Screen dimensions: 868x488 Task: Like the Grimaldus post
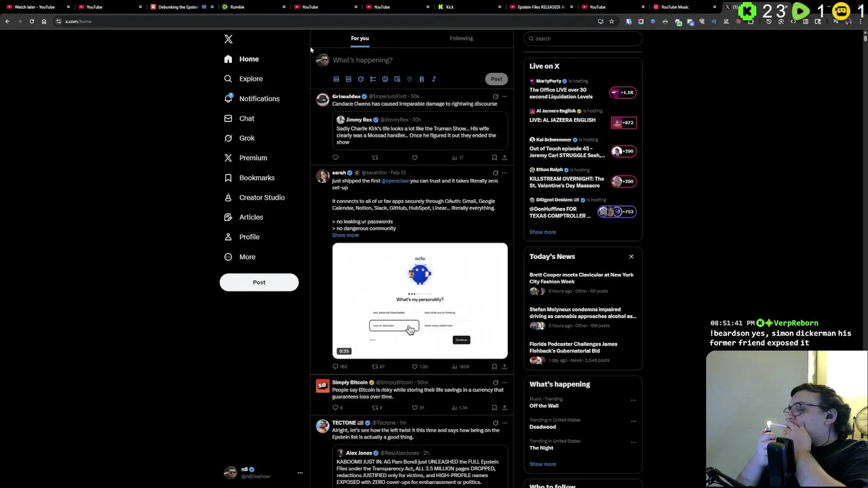[x=415, y=158]
